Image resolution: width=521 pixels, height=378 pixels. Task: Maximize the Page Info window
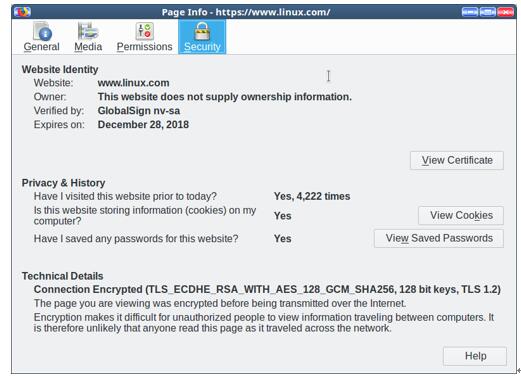pyautogui.click(x=488, y=12)
